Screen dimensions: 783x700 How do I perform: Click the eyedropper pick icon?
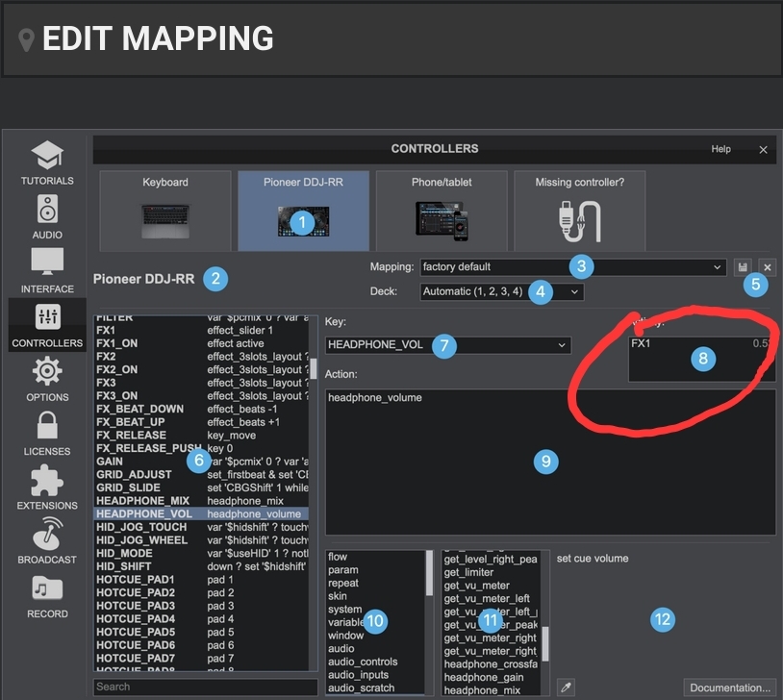[566, 687]
